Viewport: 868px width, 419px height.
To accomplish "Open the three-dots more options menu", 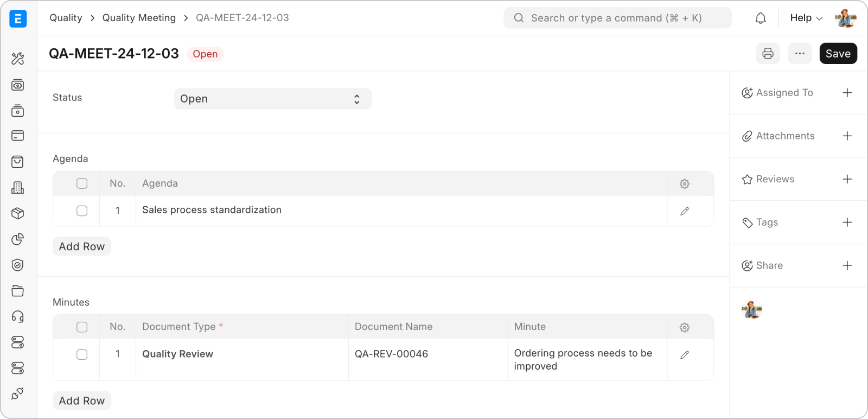I will [800, 54].
